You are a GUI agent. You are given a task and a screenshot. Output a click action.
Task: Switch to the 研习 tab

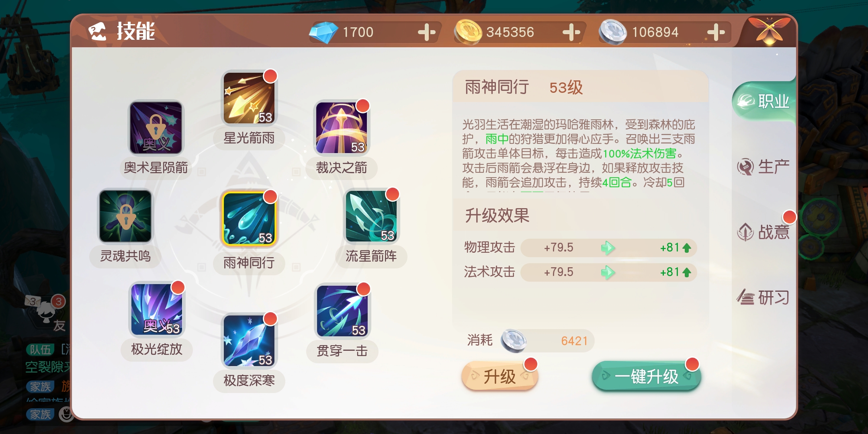coord(764,297)
